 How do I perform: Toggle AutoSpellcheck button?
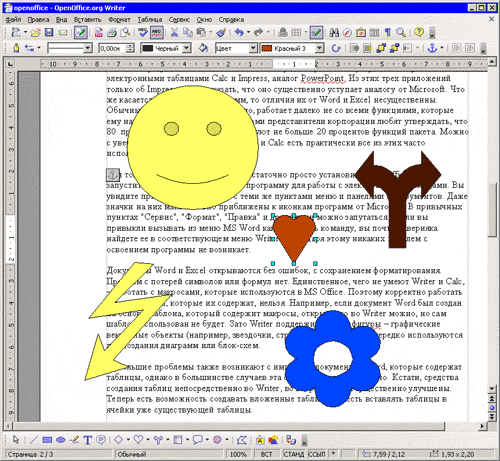pyautogui.click(x=156, y=32)
